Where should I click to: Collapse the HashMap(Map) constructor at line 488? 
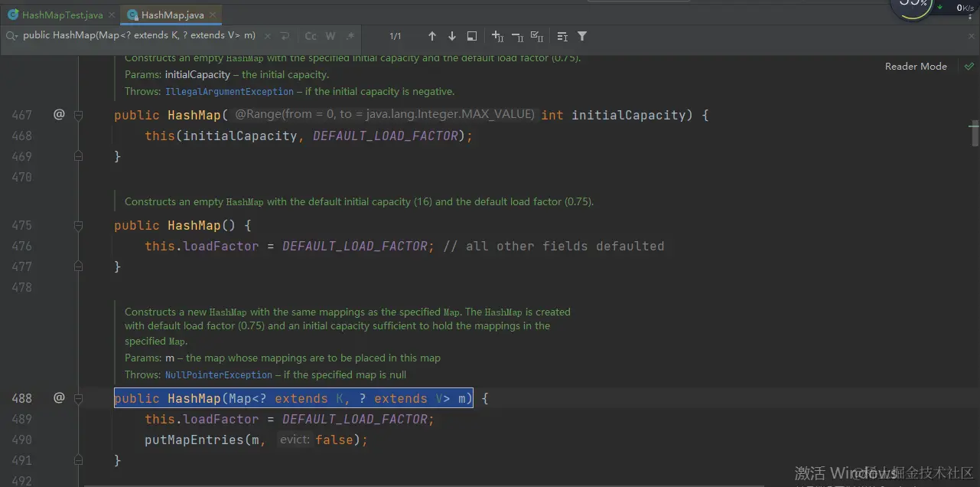pos(78,398)
